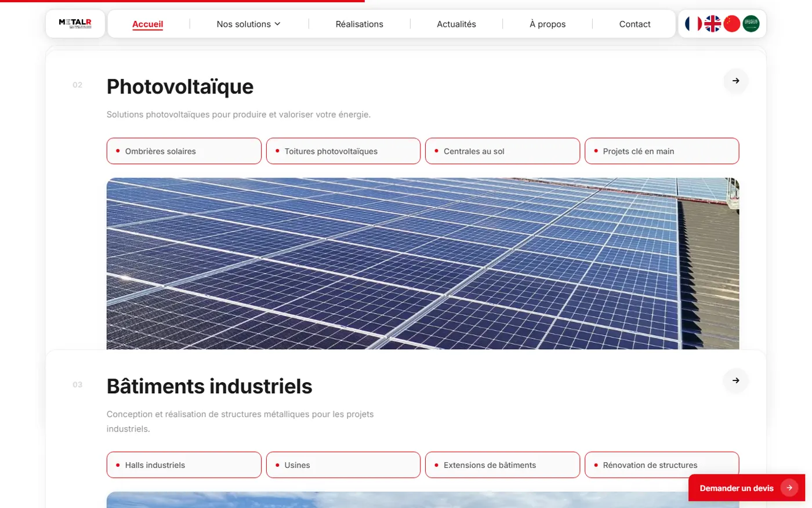
Task: Open the Actualités menu item
Action: pyautogui.click(x=456, y=24)
